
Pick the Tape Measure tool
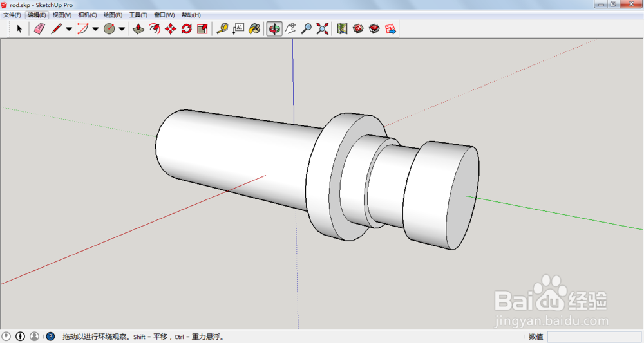(222, 29)
